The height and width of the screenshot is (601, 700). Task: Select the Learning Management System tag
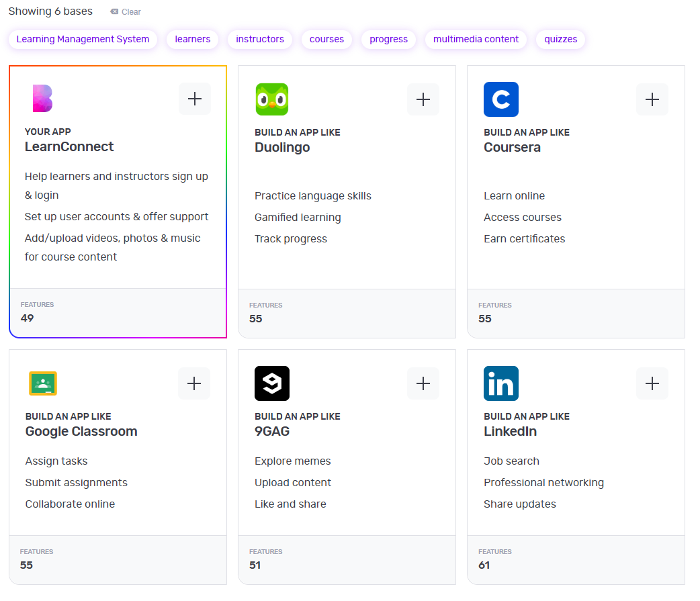click(x=83, y=39)
